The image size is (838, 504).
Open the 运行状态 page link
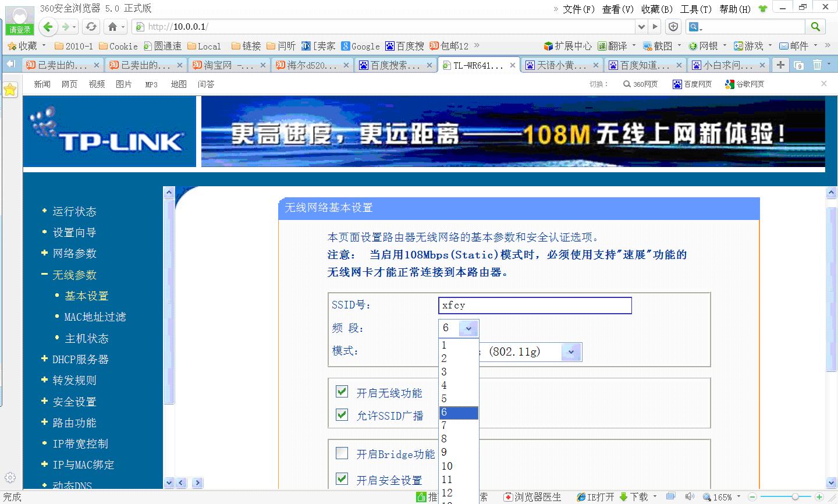coord(74,211)
